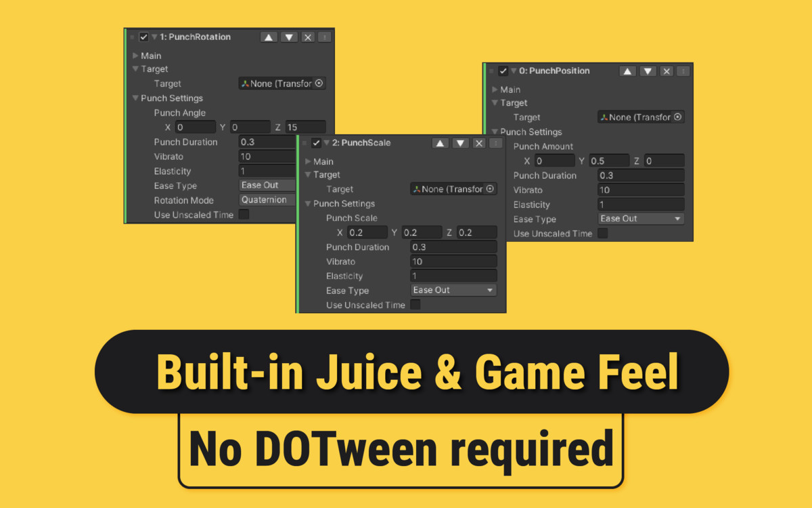
Task: Remove the PunchRotation feedback with its X icon
Action: click(x=308, y=37)
